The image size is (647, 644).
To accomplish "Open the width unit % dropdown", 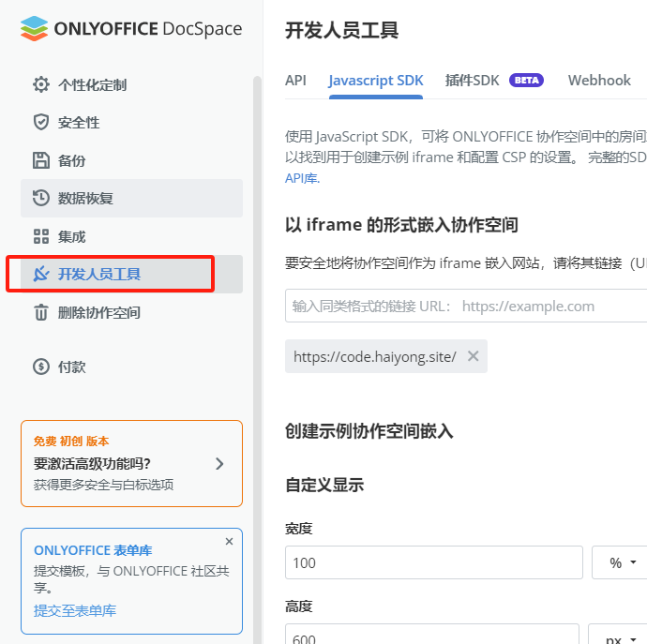I will point(620,562).
